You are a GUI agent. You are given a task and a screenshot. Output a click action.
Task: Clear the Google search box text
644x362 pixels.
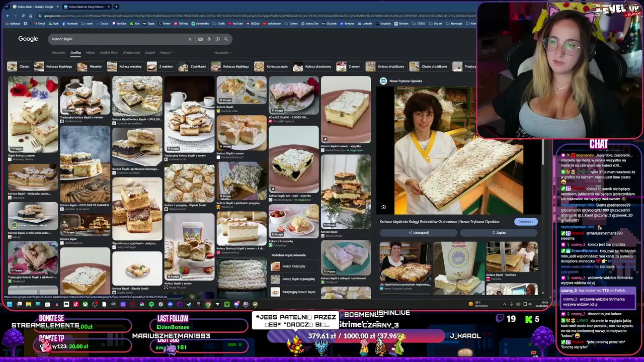pos(190,39)
